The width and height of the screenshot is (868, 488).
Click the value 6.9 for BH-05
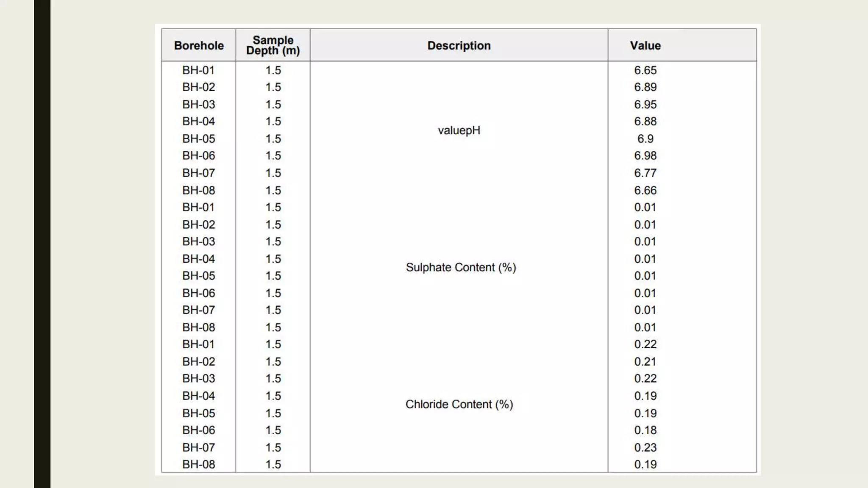tap(645, 139)
